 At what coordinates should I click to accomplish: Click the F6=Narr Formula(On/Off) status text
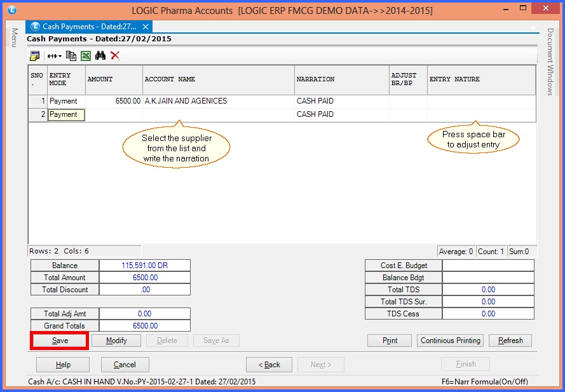[x=485, y=382]
